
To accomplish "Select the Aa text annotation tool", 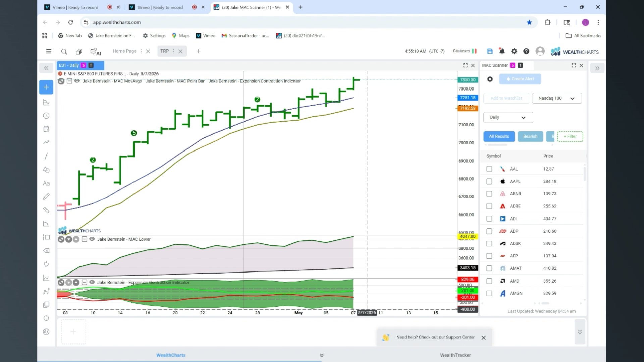I will coord(46,183).
